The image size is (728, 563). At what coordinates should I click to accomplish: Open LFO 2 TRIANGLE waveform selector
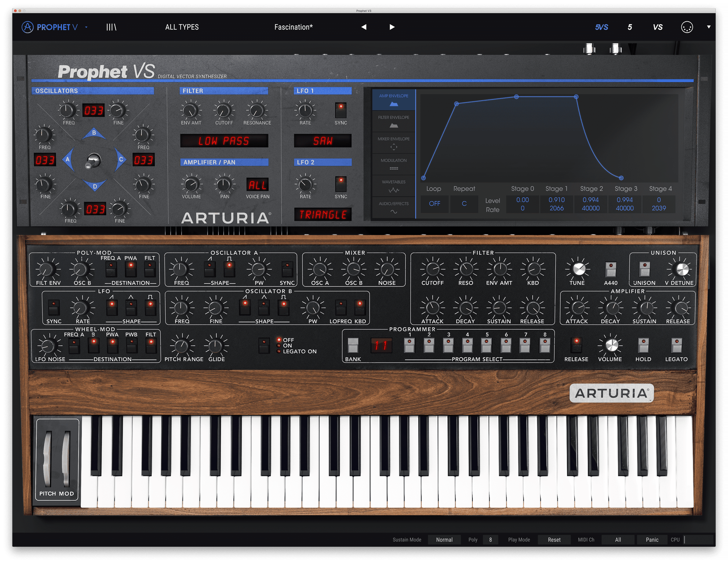tap(323, 214)
